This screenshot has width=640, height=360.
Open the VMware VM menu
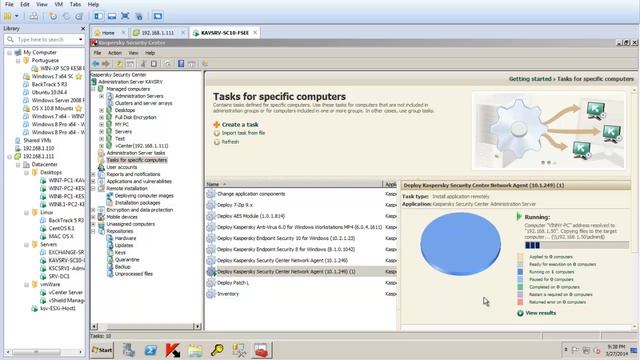tap(58, 4)
